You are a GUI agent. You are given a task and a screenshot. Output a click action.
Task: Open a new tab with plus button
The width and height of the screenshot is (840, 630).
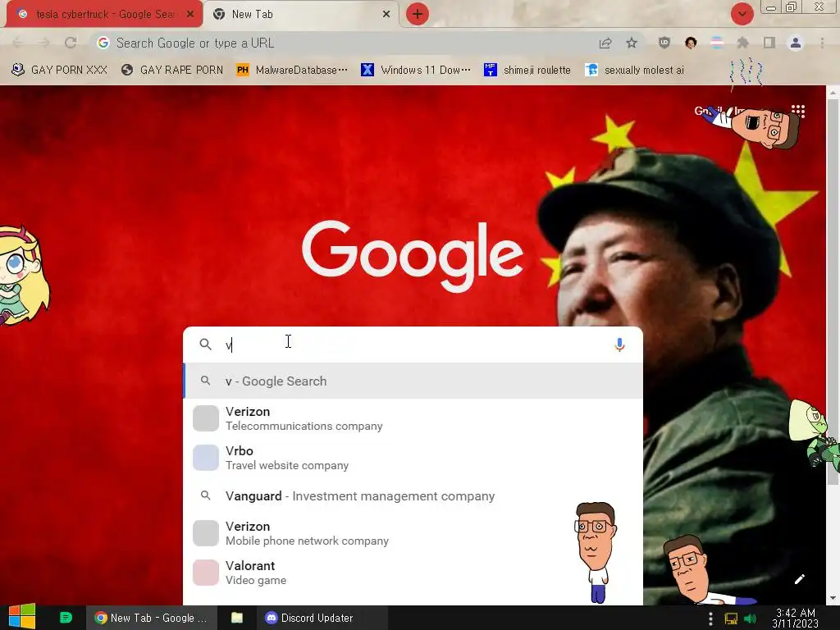(418, 14)
